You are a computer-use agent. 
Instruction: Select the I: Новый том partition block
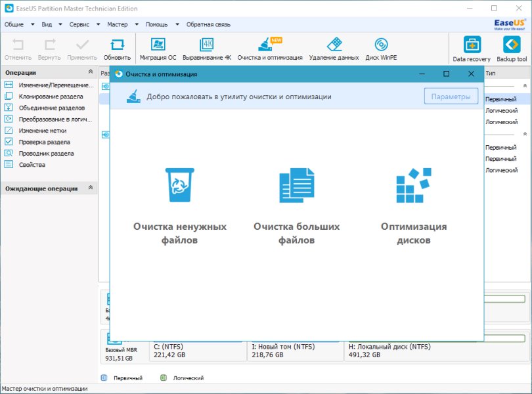(x=296, y=350)
